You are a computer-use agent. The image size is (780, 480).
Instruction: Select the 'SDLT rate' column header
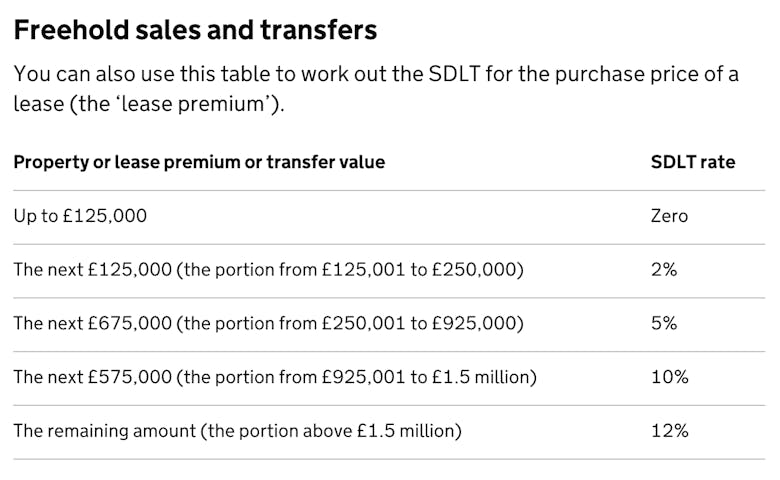(x=692, y=162)
